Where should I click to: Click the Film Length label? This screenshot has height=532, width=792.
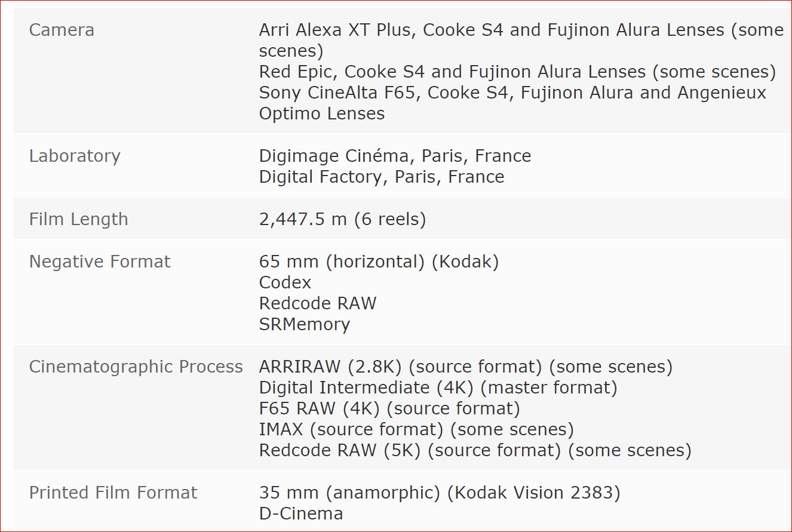[x=78, y=219]
